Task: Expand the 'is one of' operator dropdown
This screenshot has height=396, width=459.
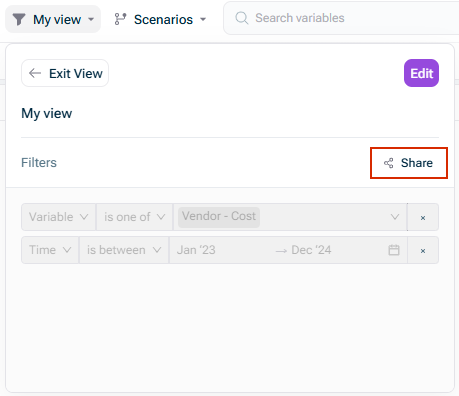Action: (x=134, y=217)
